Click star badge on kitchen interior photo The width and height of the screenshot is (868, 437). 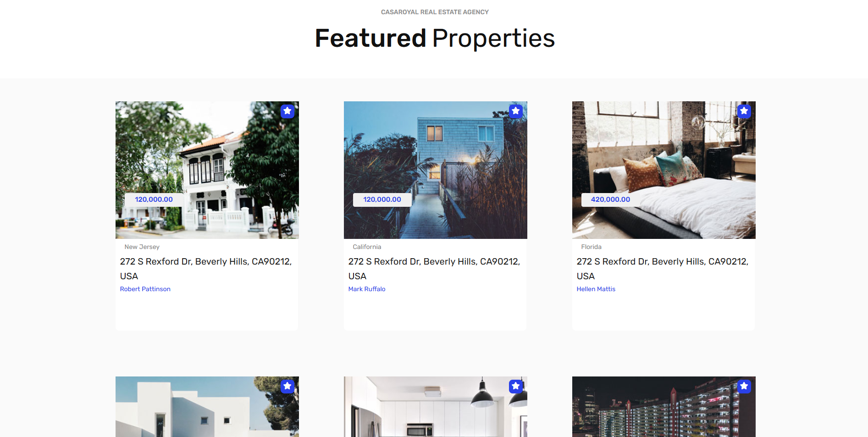click(516, 386)
